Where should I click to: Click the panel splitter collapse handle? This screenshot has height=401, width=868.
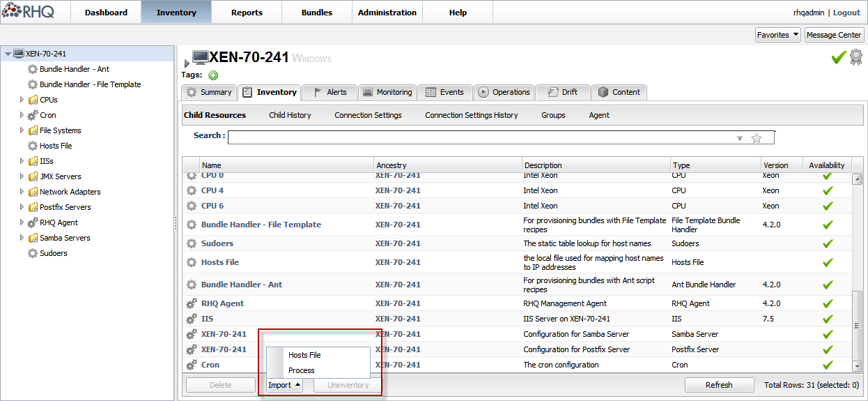[176, 223]
